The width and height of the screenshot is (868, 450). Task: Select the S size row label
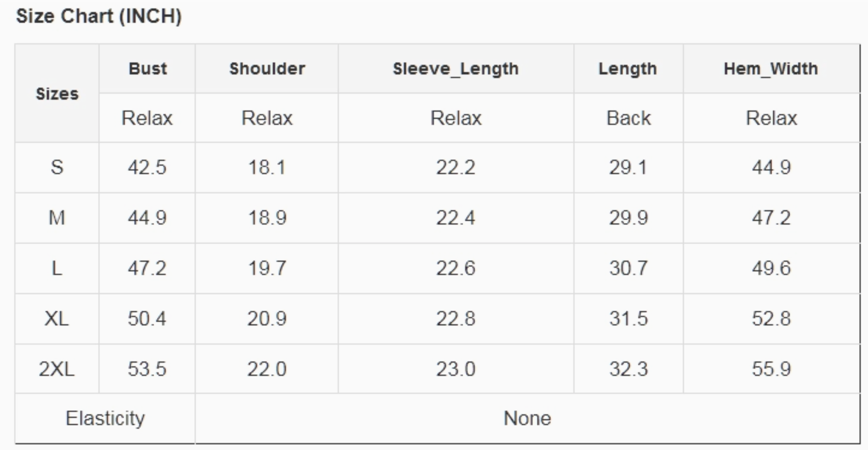57,167
